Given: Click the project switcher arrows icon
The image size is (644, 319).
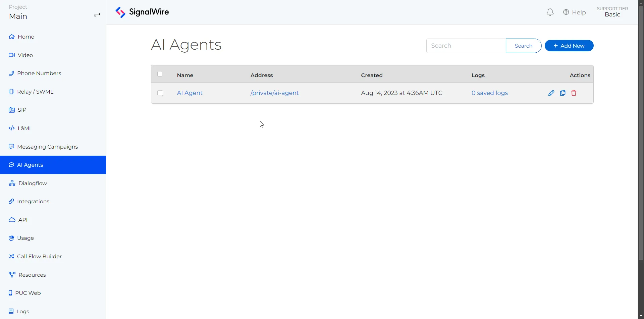Looking at the screenshot, I should pyautogui.click(x=97, y=15).
